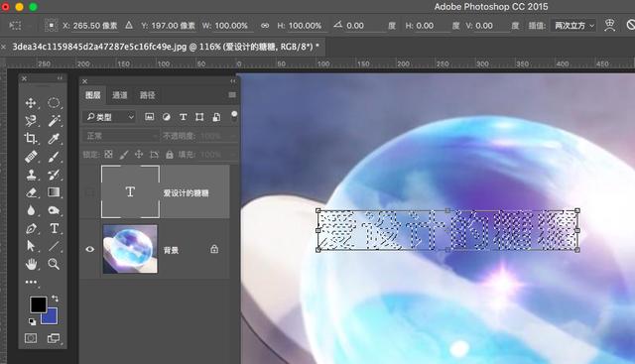This screenshot has width=635, height=364.
Task: Select the Blur droplet tool
Action: pos(31,210)
